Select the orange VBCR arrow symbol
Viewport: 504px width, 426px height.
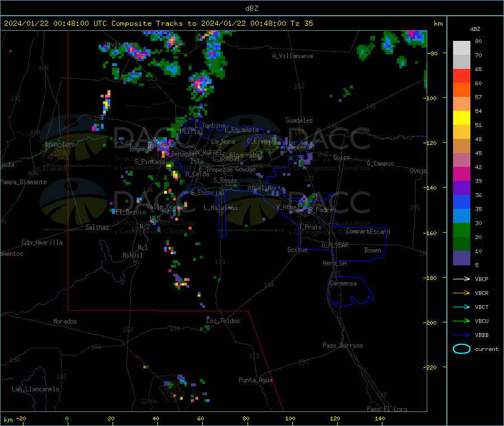pos(461,293)
